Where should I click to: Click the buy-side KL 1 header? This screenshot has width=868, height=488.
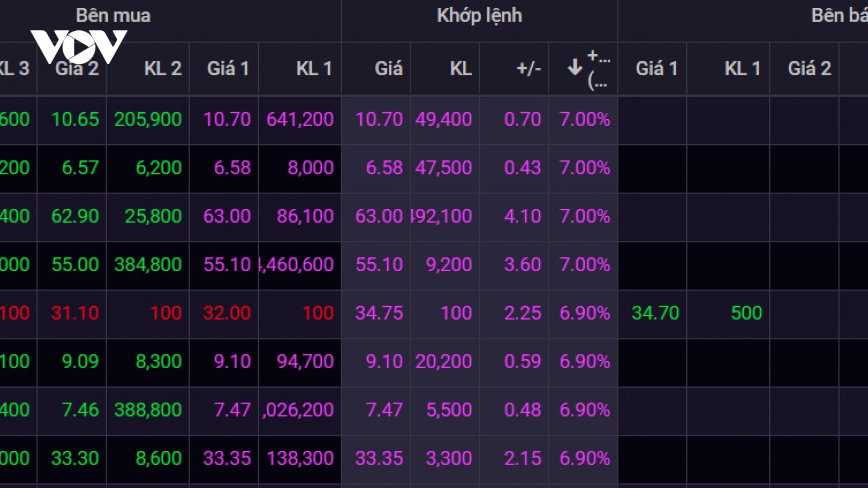point(314,69)
